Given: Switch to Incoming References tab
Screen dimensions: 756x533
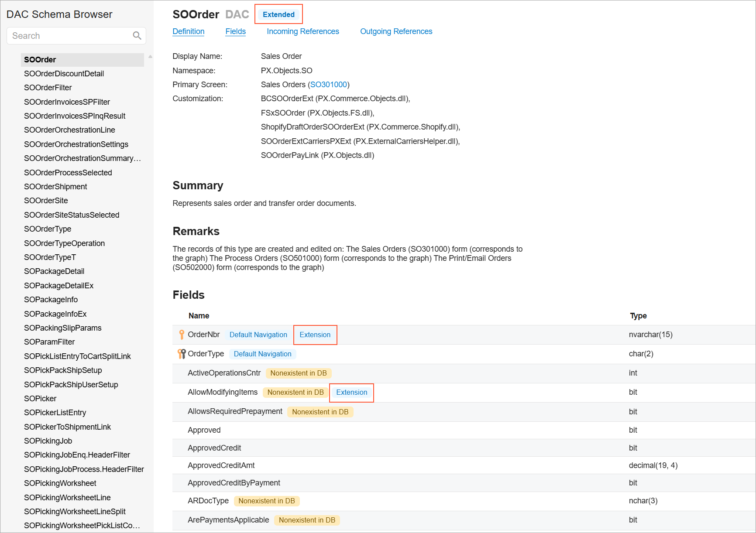Looking at the screenshot, I should (x=303, y=31).
